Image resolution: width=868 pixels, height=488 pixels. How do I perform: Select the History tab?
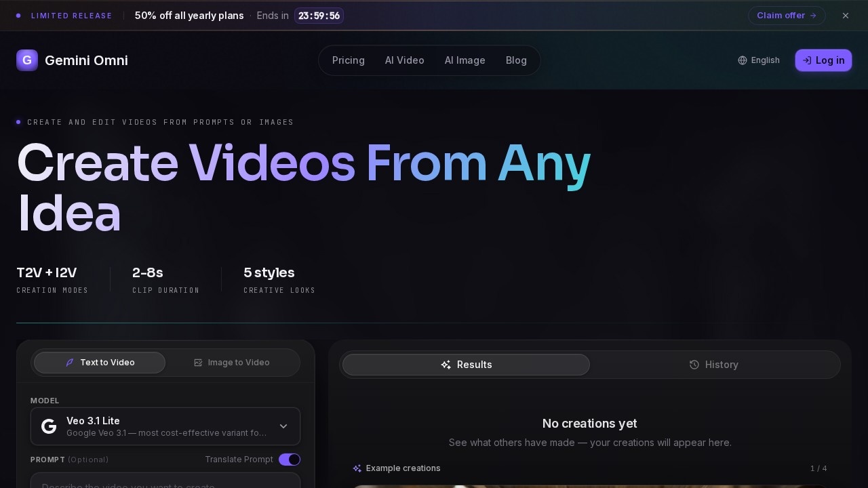pyautogui.click(x=714, y=365)
